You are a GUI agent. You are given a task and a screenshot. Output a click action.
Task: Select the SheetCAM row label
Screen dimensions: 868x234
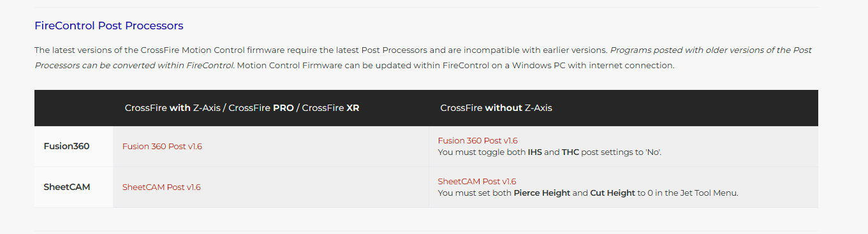pyautogui.click(x=67, y=187)
